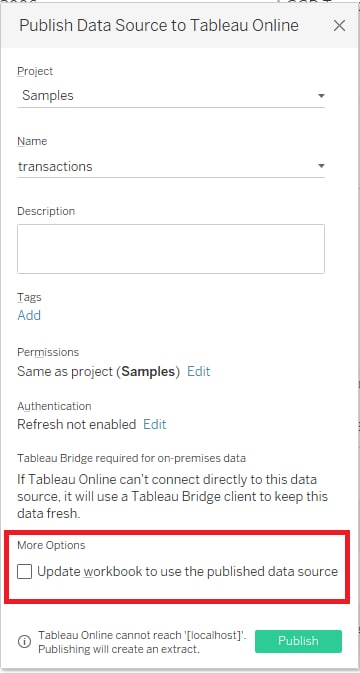
Task: Click the dialog title text
Action: [159, 25]
